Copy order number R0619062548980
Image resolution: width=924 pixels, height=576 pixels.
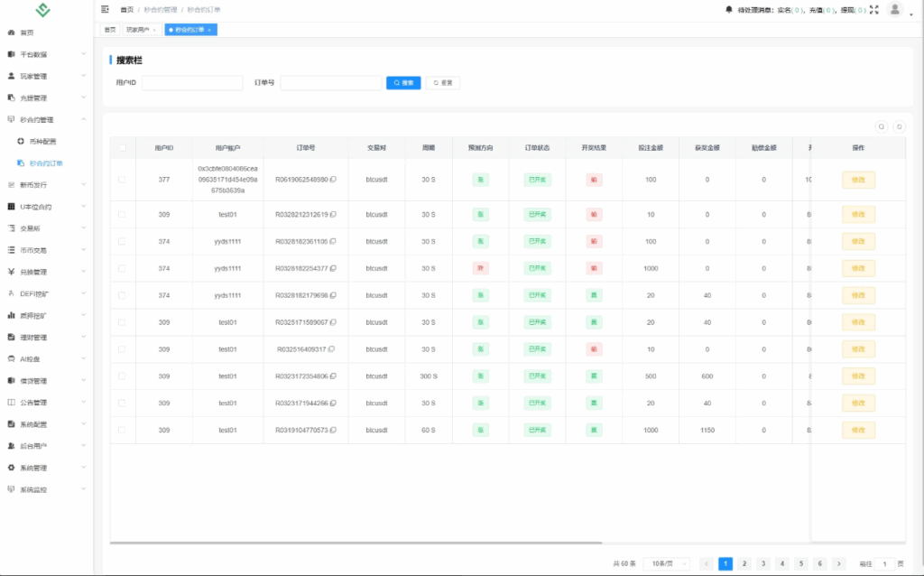pos(333,180)
